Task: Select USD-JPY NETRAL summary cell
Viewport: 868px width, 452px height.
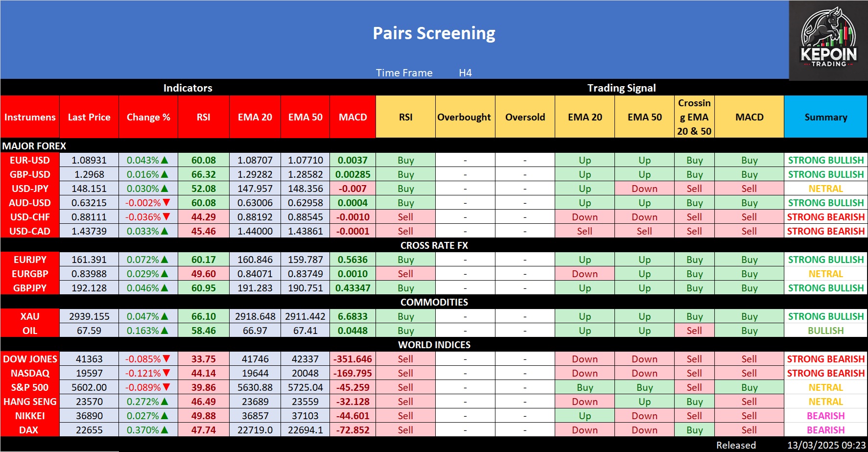Action: [x=825, y=189]
